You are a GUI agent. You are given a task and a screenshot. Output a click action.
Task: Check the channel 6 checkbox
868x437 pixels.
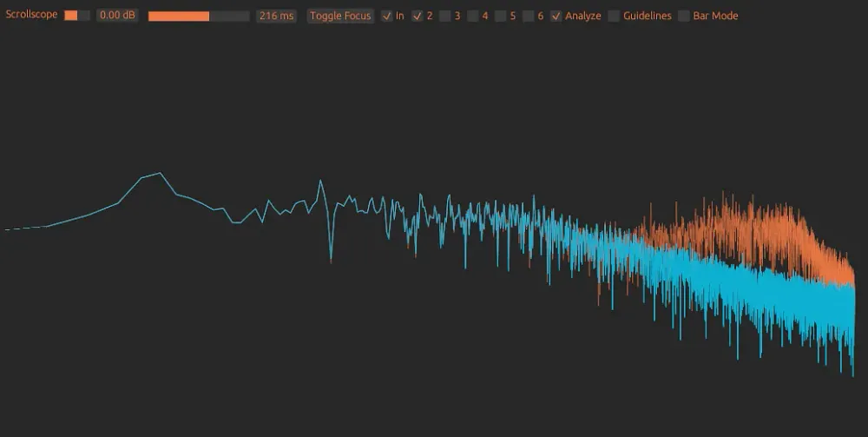pyautogui.click(x=529, y=16)
